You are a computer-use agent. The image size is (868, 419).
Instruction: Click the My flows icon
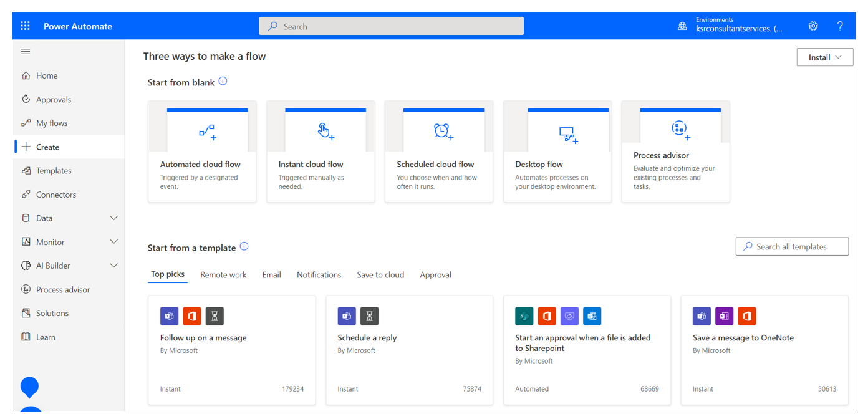(x=26, y=123)
